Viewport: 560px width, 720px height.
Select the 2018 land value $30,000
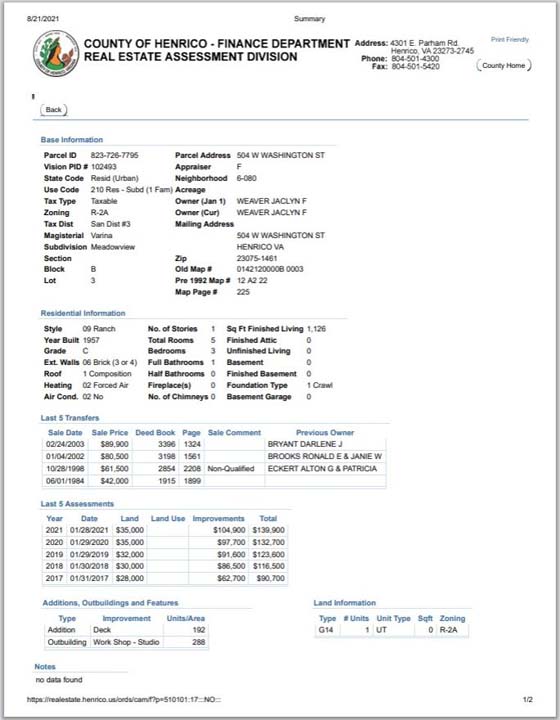[130, 566]
